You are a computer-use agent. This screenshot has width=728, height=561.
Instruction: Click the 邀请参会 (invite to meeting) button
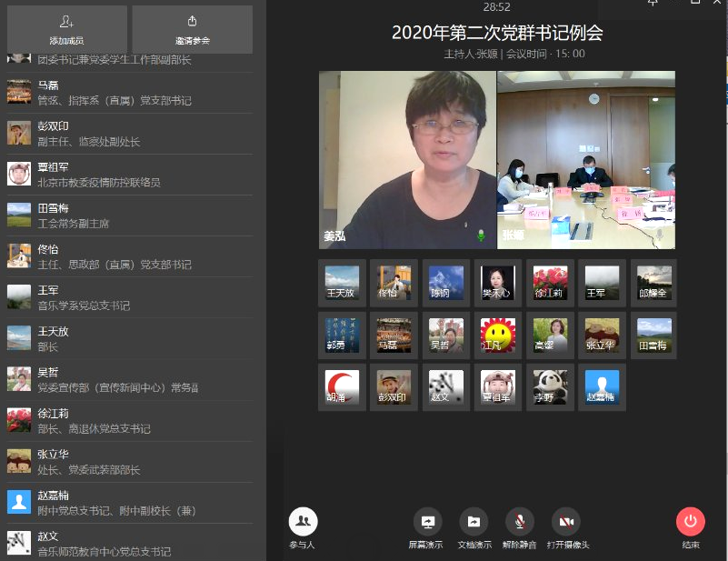pyautogui.click(x=192, y=29)
